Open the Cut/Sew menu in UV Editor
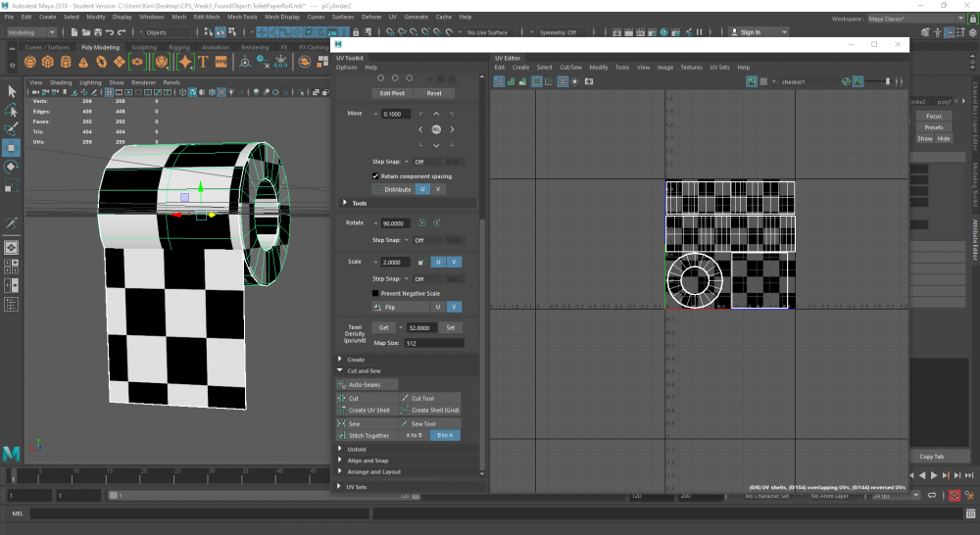 570,68
